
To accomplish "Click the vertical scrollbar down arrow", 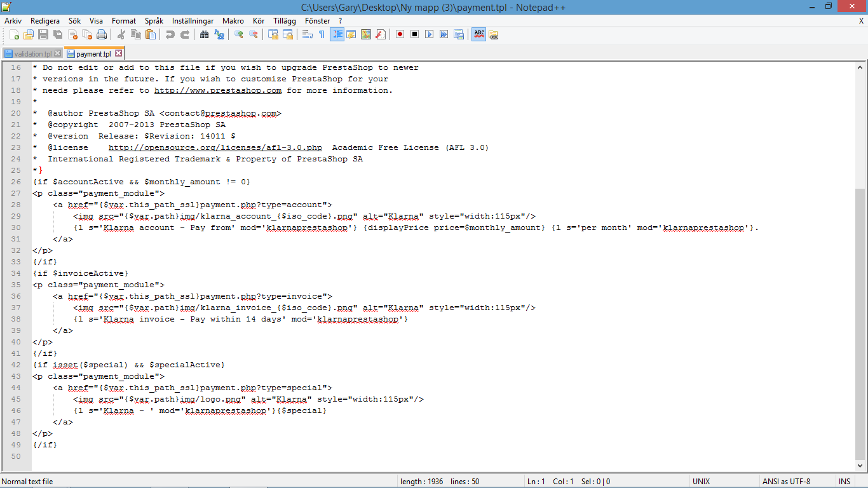I will pos(862,466).
